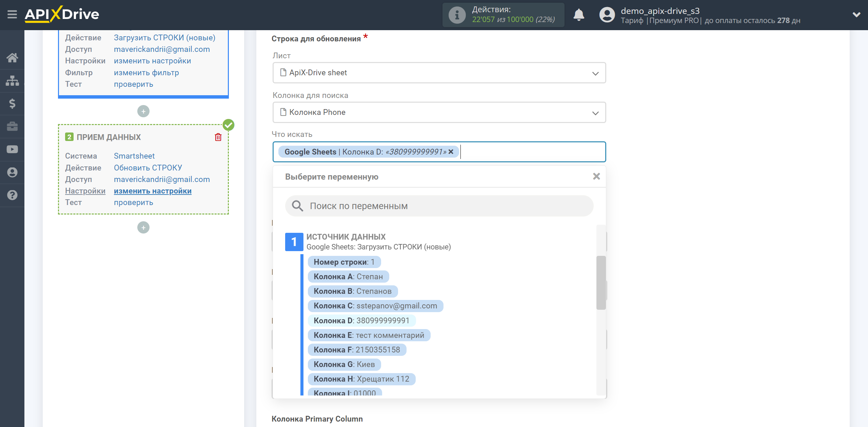Open the hamburger menu

[x=12, y=15]
